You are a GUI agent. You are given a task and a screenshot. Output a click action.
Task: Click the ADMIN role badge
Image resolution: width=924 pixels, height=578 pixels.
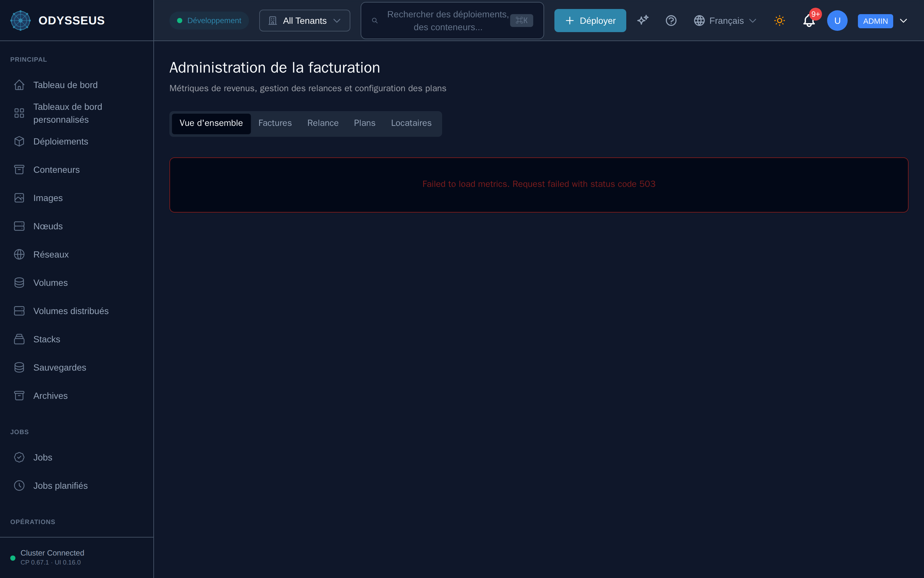click(875, 21)
